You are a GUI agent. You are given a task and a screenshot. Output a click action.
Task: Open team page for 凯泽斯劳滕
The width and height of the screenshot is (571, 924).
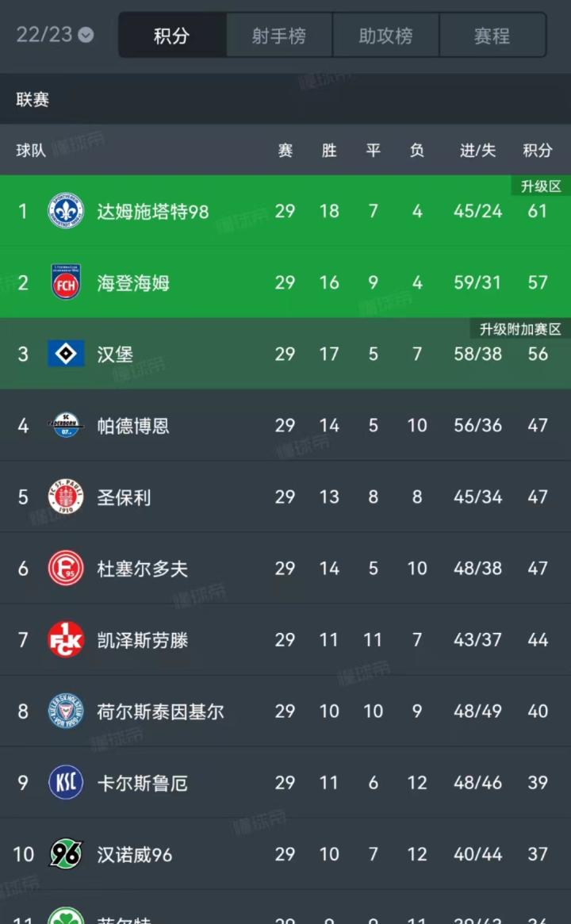[x=143, y=640]
